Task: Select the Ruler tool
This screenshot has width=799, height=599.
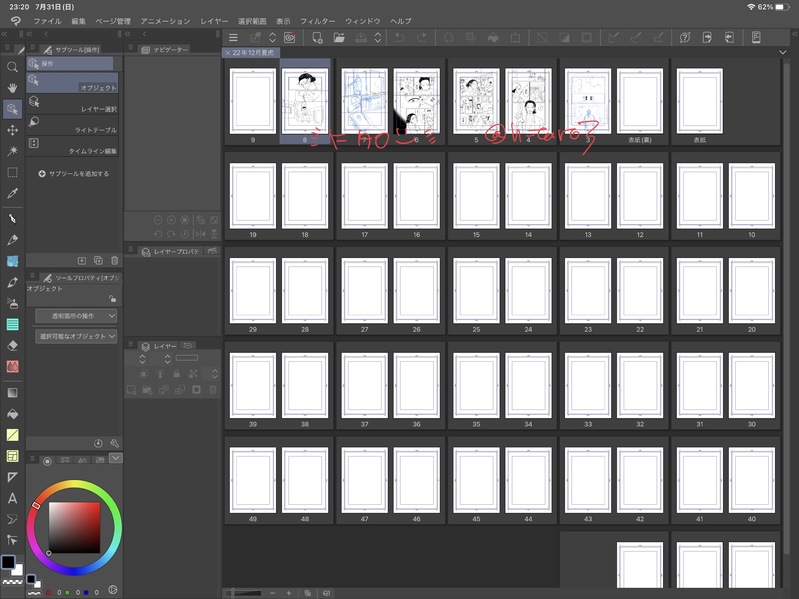Action: pos(12,477)
